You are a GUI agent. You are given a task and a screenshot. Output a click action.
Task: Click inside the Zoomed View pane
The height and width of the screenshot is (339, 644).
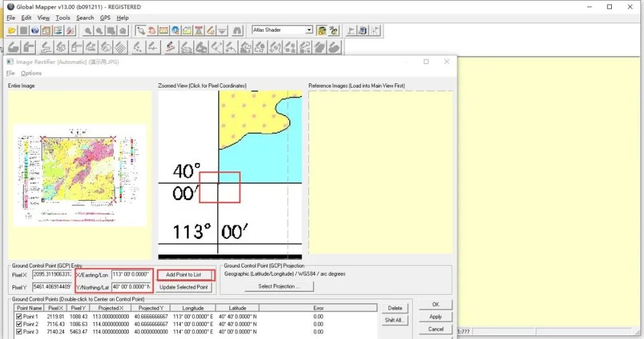(x=230, y=175)
